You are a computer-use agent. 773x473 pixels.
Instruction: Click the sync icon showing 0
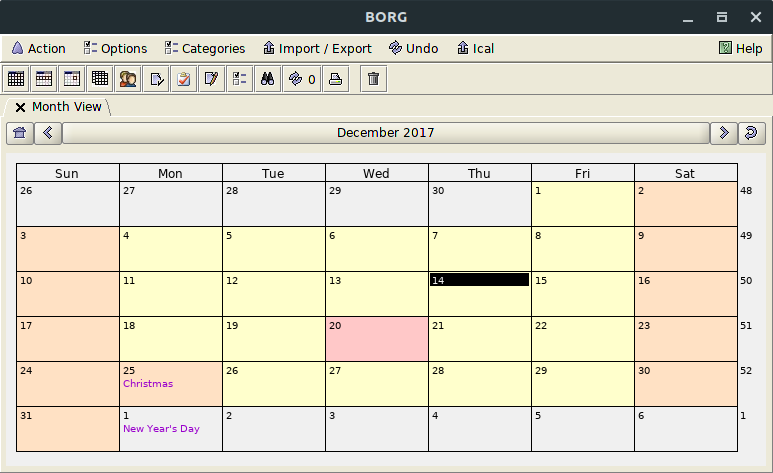302,79
